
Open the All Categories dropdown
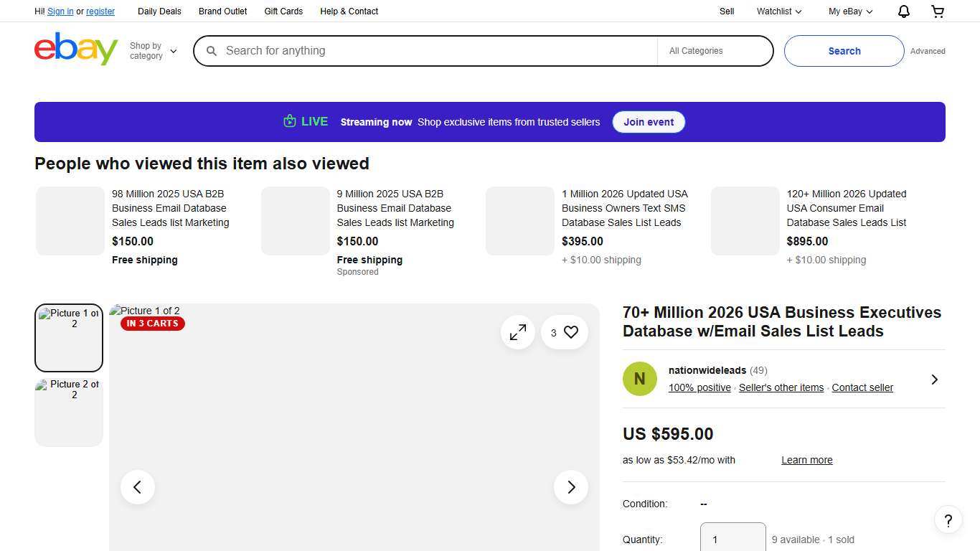tap(714, 50)
